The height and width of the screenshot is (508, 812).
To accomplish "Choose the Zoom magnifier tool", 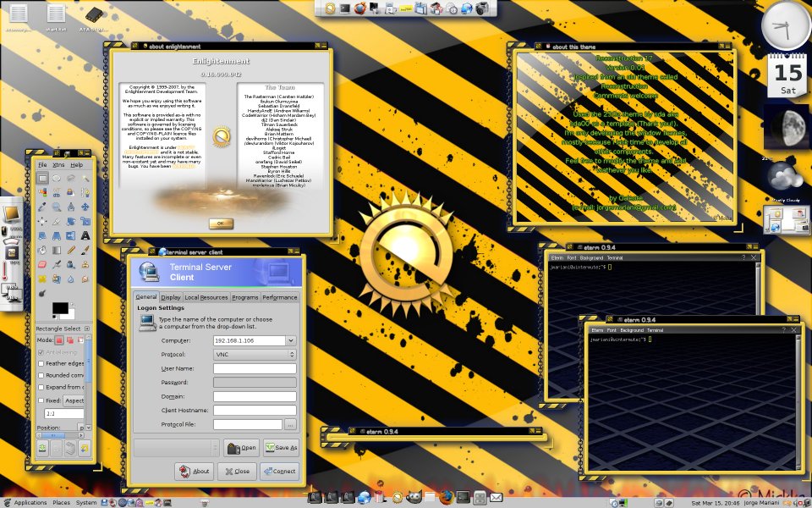I will (x=57, y=207).
